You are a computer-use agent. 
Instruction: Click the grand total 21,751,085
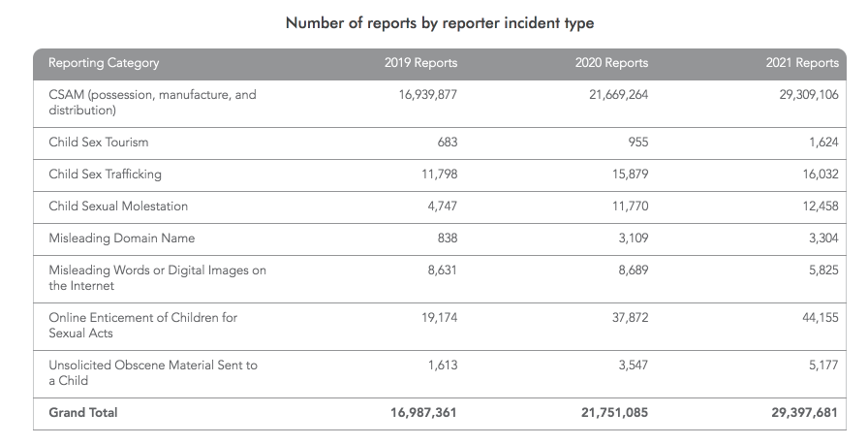(x=614, y=413)
